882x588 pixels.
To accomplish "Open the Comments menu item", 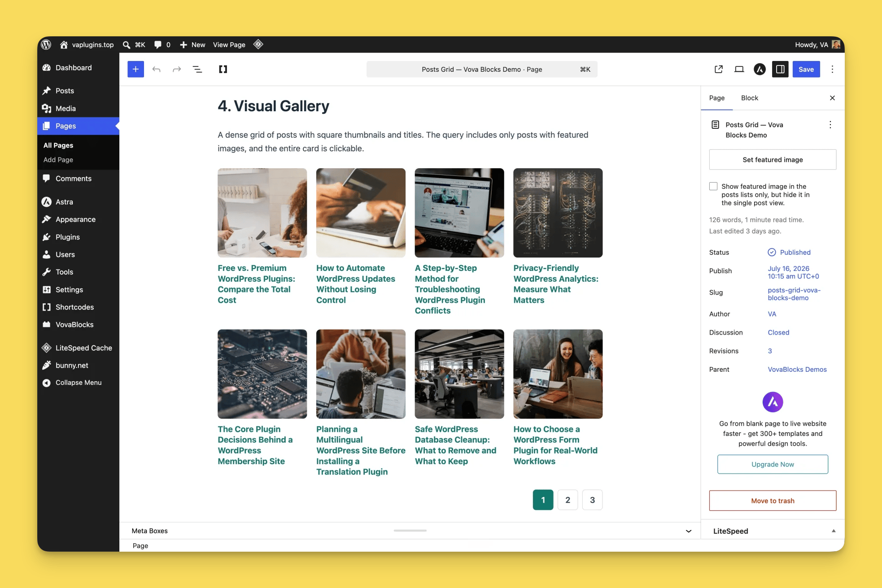I will click(x=74, y=179).
